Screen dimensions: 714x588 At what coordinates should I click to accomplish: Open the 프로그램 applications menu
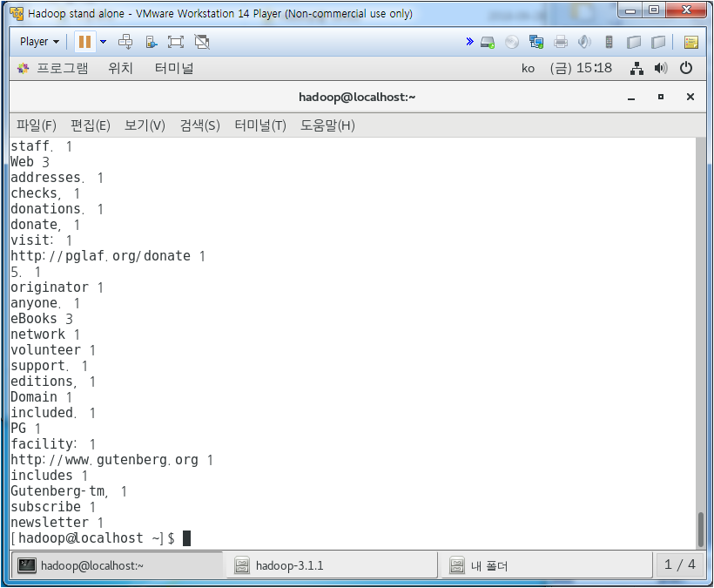pos(62,68)
